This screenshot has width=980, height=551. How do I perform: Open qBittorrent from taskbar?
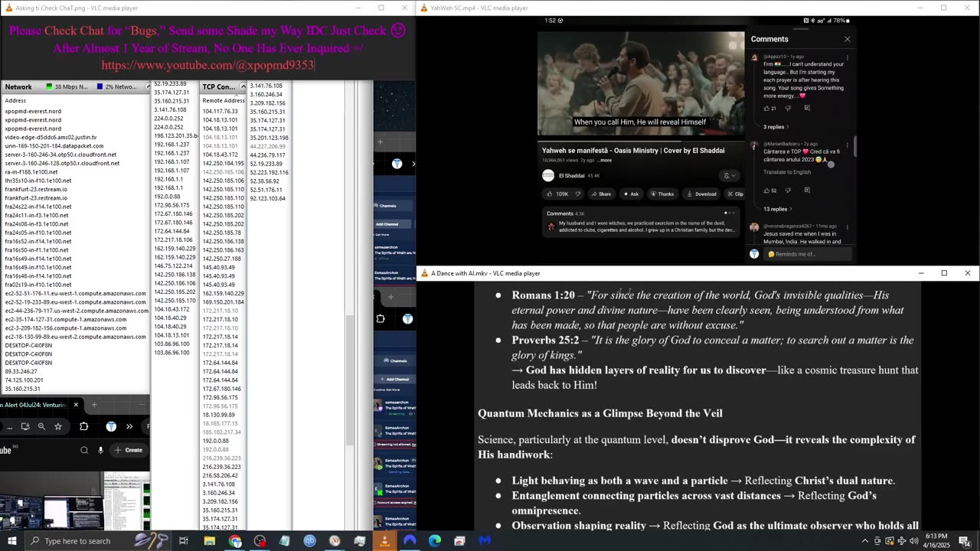coord(309,541)
